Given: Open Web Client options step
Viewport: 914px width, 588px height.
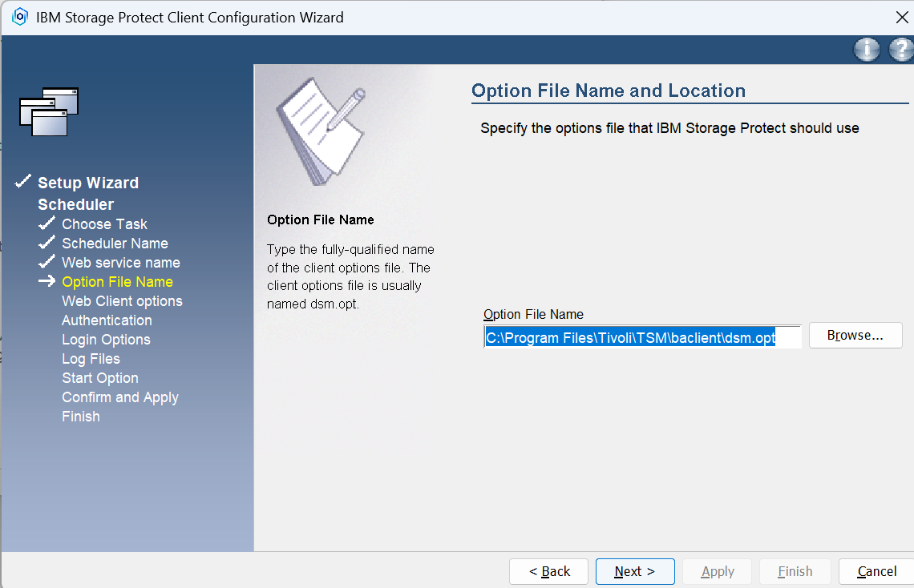Looking at the screenshot, I should point(122,301).
